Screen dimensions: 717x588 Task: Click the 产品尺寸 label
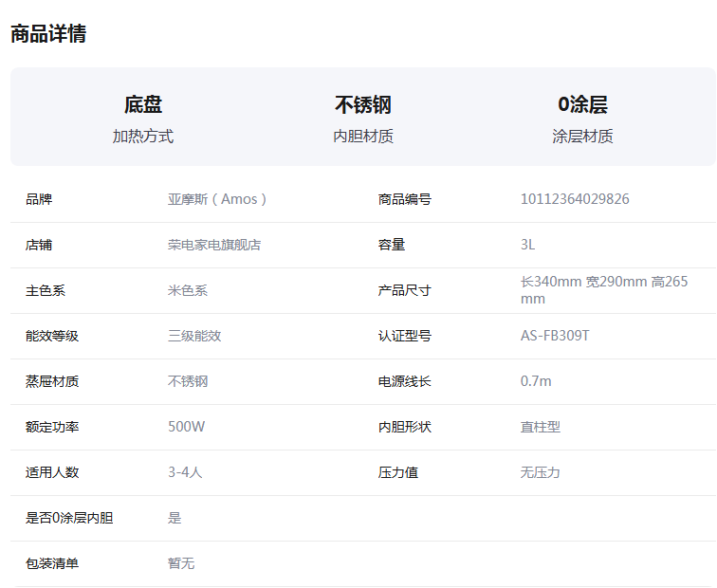404,290
